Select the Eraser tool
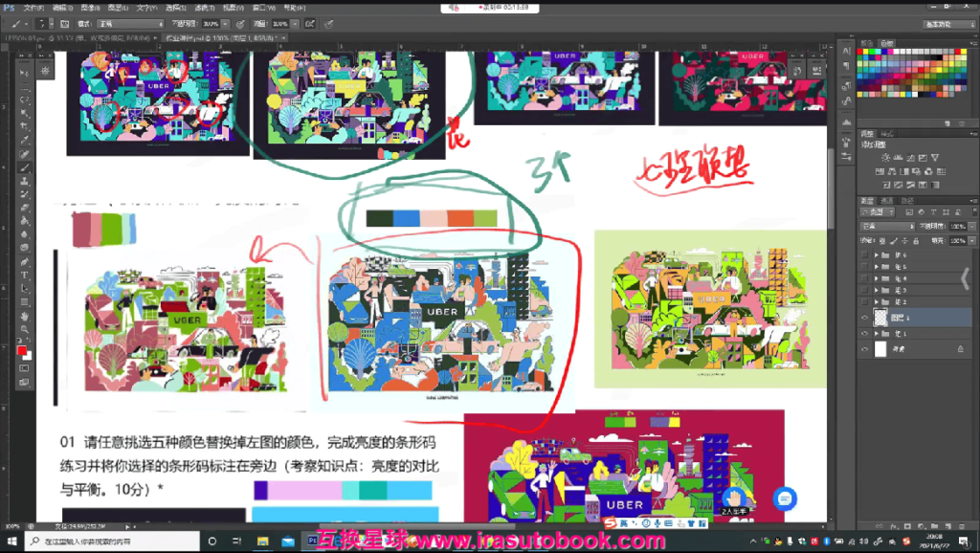 [24, 208]
